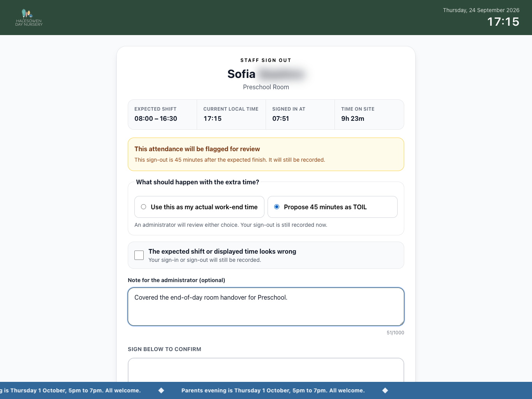Click the Expected Shift value 08:00 – 16:30
The image size is (532, 399).
(x=156, y=118)
